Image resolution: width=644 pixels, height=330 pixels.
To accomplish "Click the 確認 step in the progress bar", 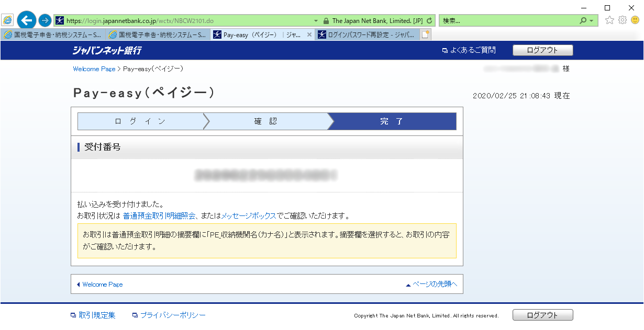I will (266, 121).
